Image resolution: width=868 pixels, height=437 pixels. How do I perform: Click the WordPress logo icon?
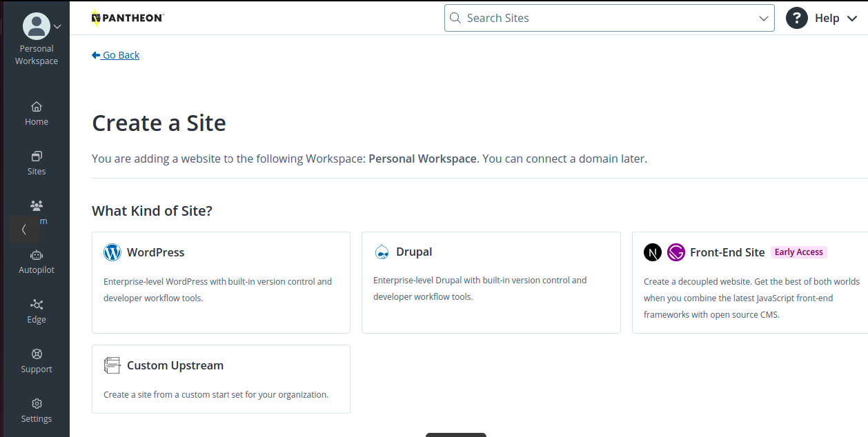tap(112, 252)
